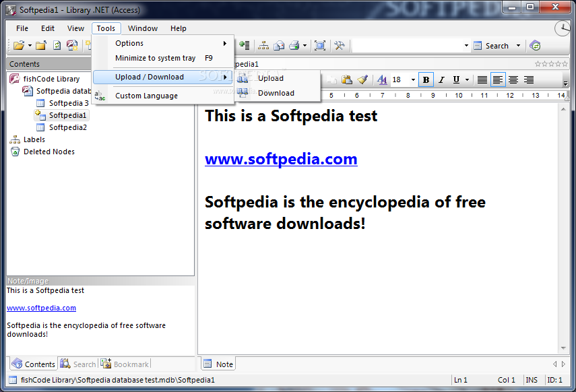
Task: Toggle italic formatting
Action: tap(441, 79)
